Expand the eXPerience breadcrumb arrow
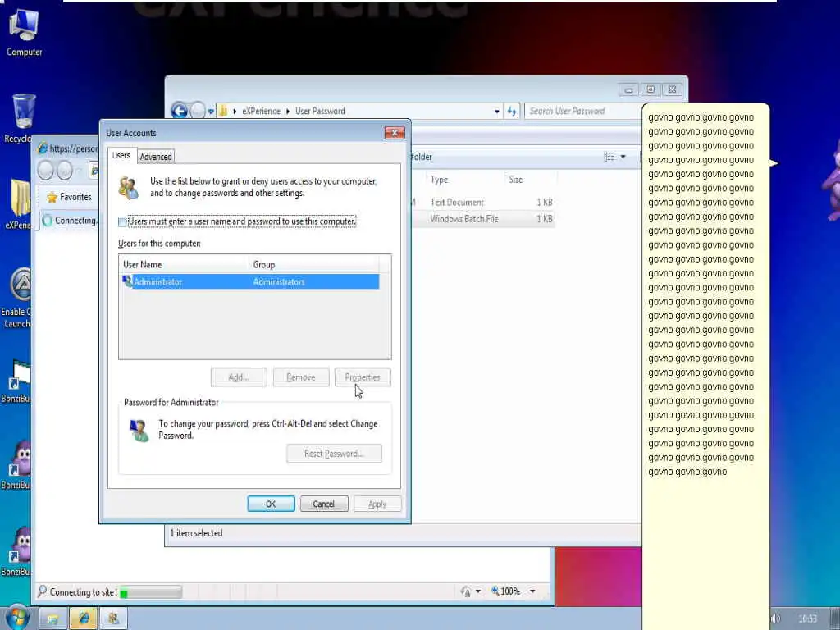 [288, 112]
